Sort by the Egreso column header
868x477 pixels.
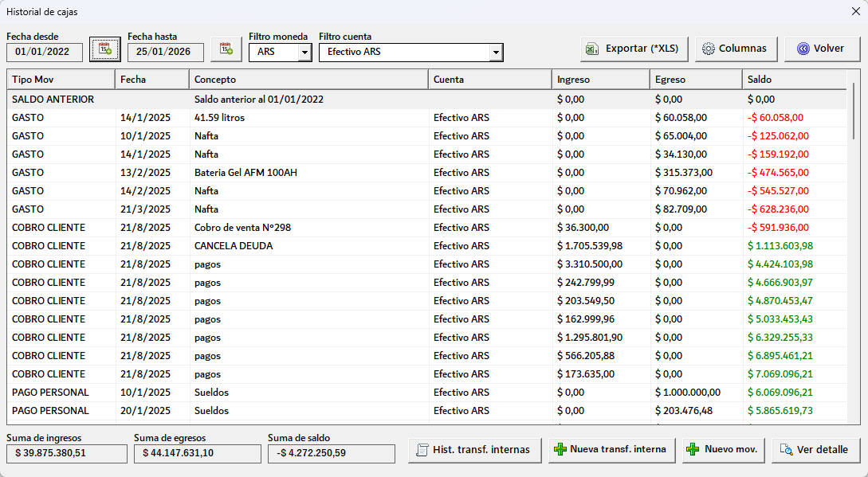[696, 80]
